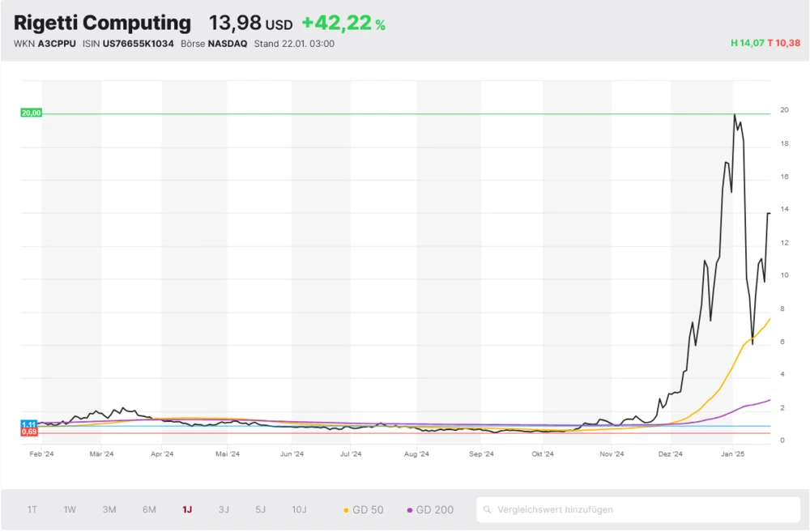This screenshot has width=810, height=532.
Task: Toggle the GD 200 moving average
Action: point(430,510)
